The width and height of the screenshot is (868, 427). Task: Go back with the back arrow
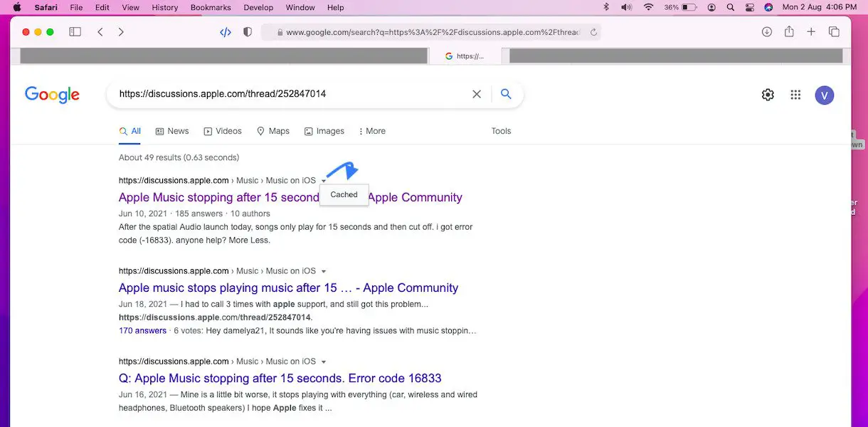(x=100, y=32)
